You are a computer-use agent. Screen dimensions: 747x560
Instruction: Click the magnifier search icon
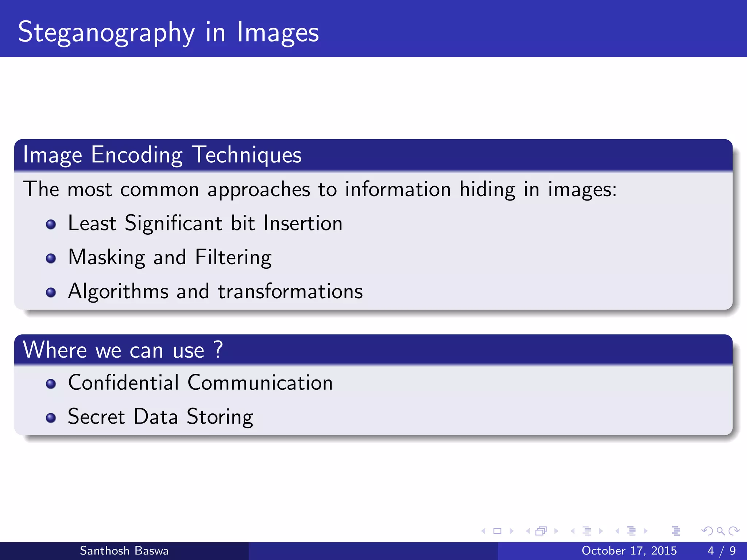tap(720, 531)
